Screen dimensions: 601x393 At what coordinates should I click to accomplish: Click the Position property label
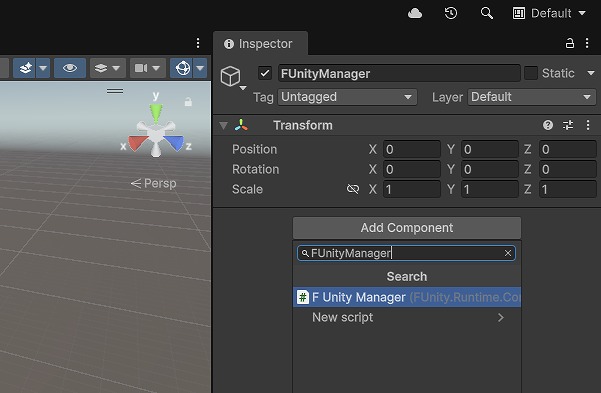point(255,149)
